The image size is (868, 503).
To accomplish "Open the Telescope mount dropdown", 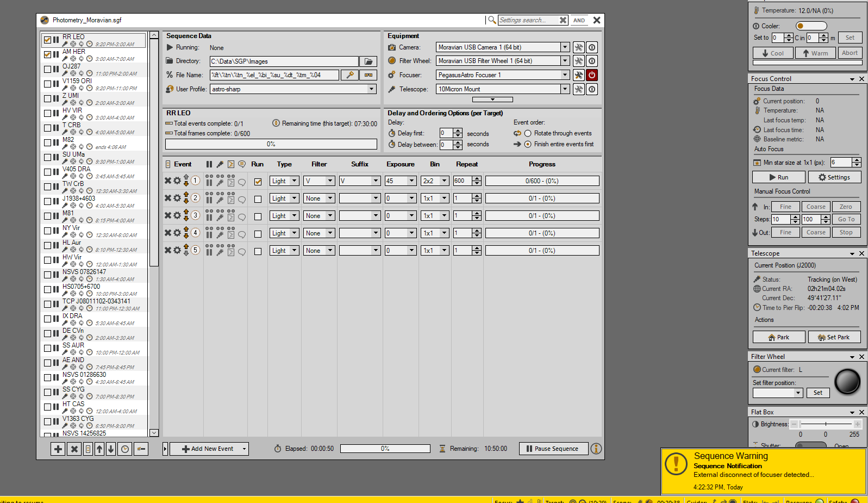I will (565, 89).
